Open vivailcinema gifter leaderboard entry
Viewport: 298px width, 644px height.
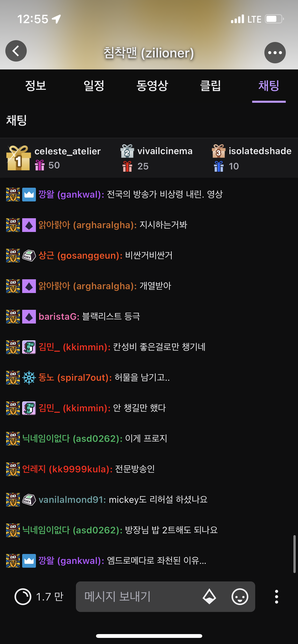point(156,158)
